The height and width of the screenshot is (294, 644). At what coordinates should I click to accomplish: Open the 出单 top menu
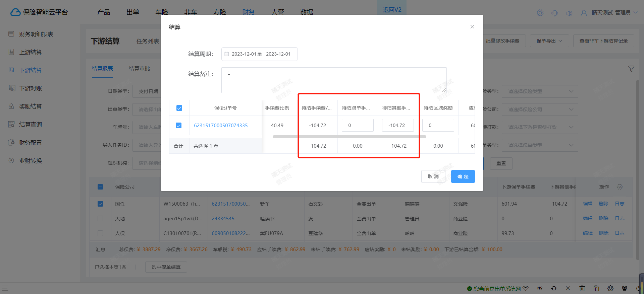pyautogui.click(x=133, y=12)
